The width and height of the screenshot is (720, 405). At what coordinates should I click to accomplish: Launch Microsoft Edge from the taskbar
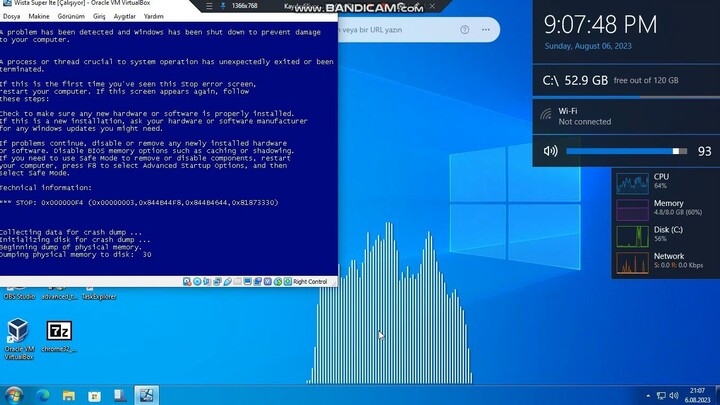coord(43,395)
